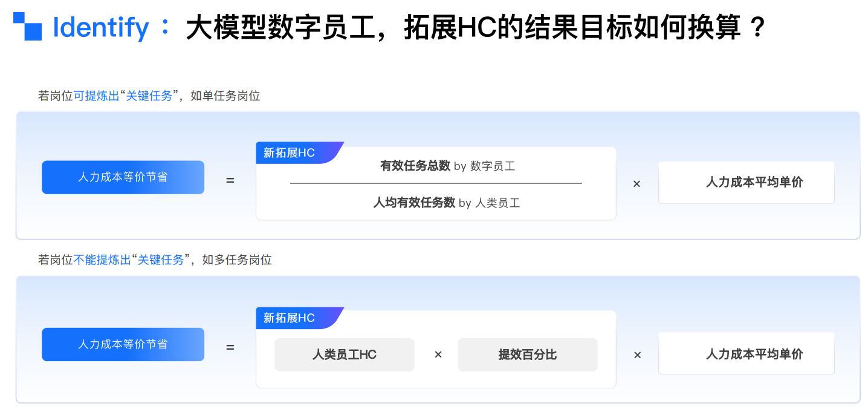Click the multiplication sign in upper formula
This screenshot has width=868, height=412.
pos(636,184)
